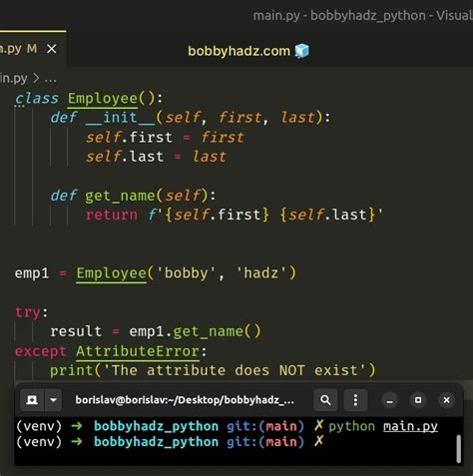The height and width of the screenshot is (476, 473).
Task: Click the underlined main.py in terminal
Action: [410, 426]
